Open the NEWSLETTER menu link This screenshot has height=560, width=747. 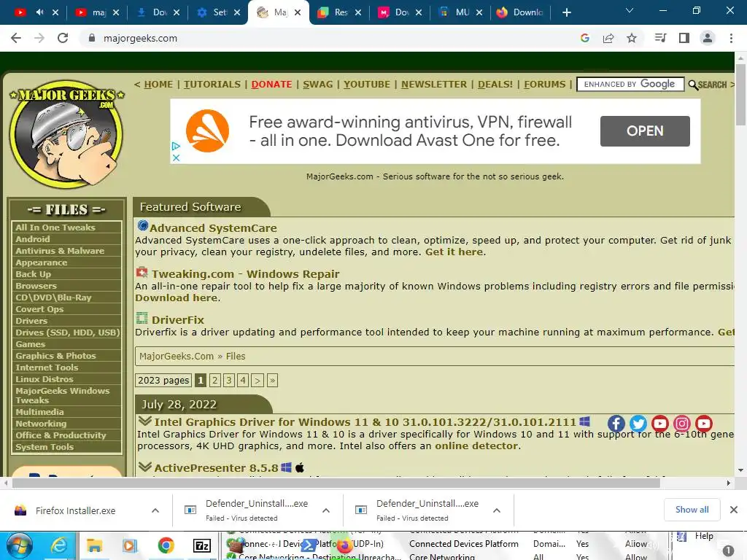click(x=434, y=85)
